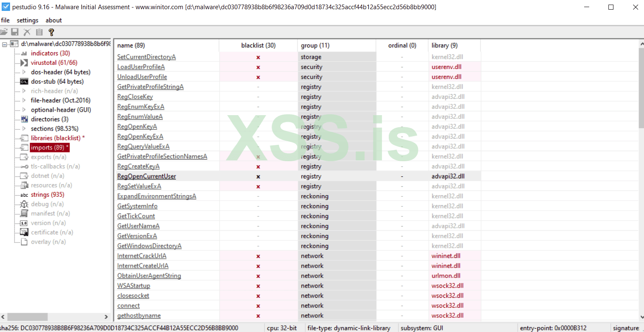Click the left panel scroll left arrow
The width and height of the screenshot is (644, 332).
coord(3,317)
